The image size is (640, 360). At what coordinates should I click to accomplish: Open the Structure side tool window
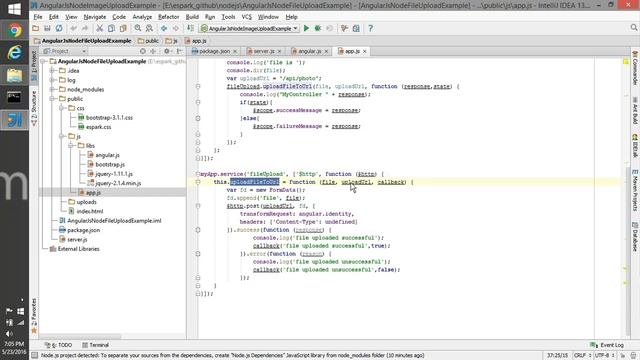(34, 108)
